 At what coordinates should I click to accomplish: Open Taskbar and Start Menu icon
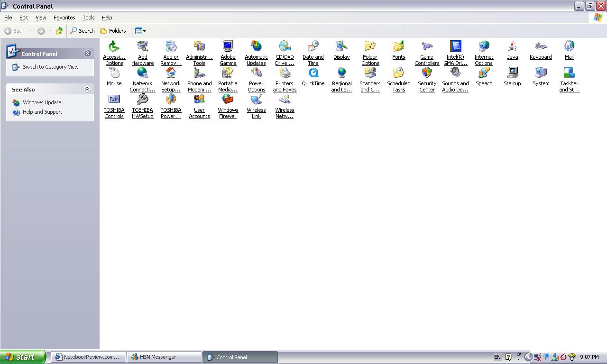[x=569, y=73]
